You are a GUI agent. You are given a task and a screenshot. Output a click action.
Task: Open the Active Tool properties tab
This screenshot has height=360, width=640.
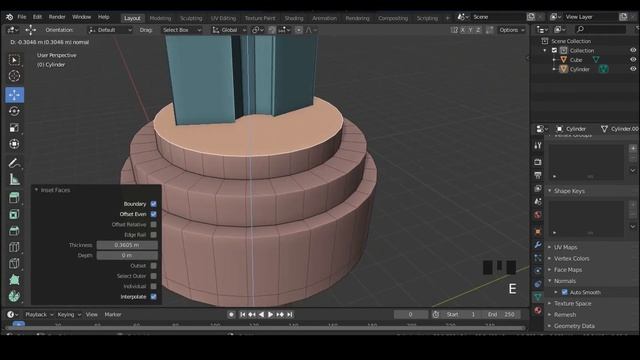click(x=538, y=146)
